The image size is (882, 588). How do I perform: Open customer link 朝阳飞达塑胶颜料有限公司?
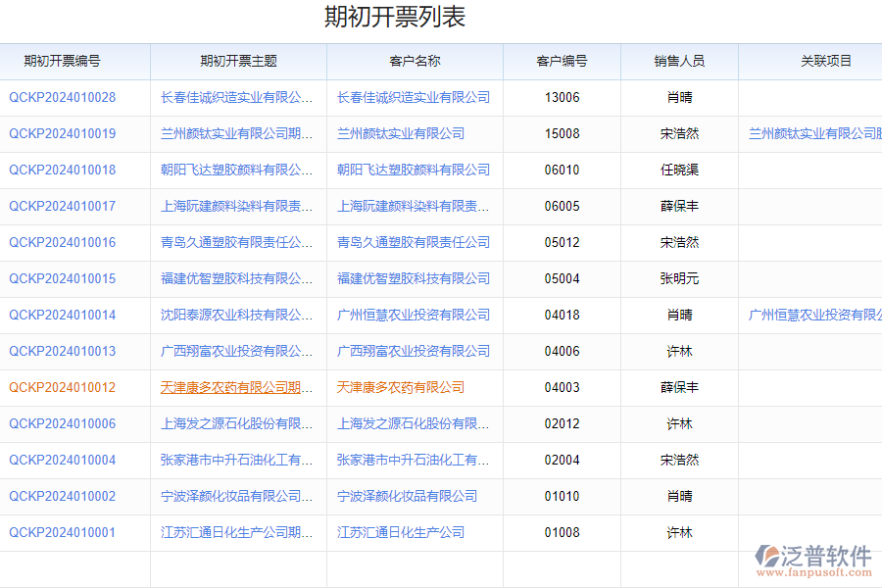click(x=413, y=170)
